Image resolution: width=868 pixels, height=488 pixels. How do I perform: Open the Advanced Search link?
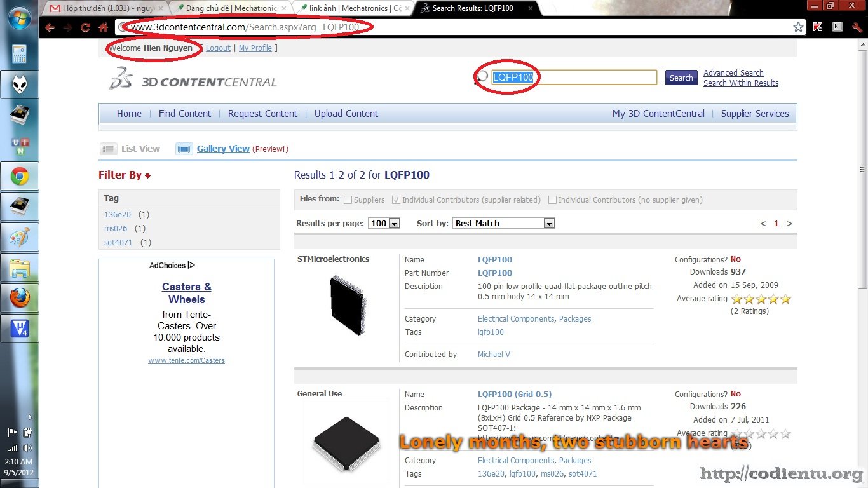[733, 73]
